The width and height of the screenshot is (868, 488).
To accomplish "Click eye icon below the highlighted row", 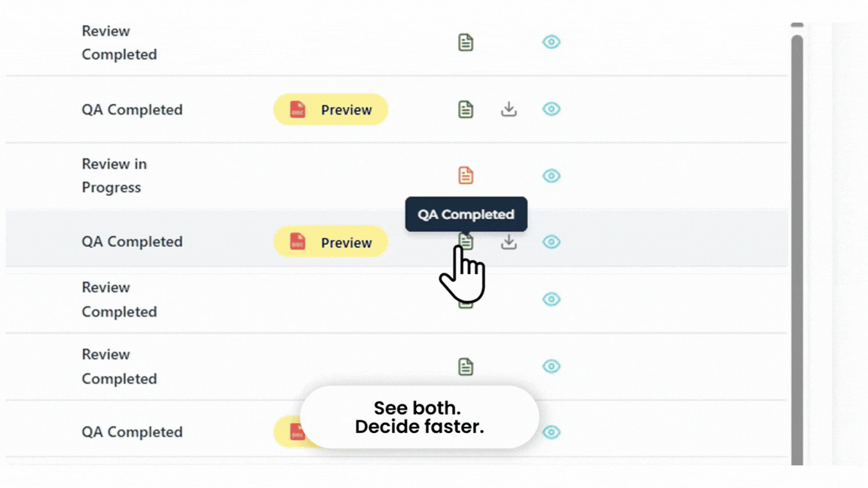I will point(552,299).
